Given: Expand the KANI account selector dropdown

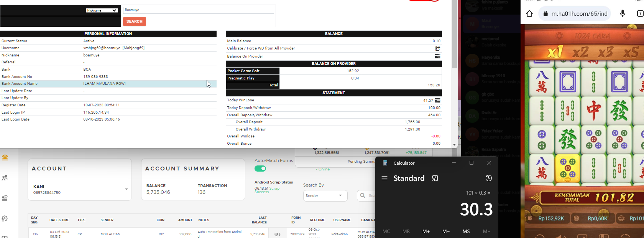Looking at the screenshot, I should pyautogui.click(x=127, y=189).
